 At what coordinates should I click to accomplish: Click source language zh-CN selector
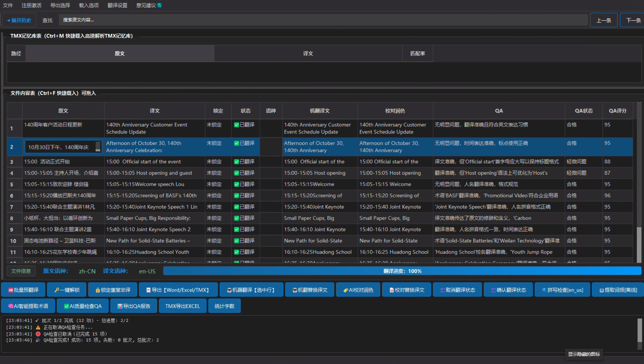tap(87, 271)
